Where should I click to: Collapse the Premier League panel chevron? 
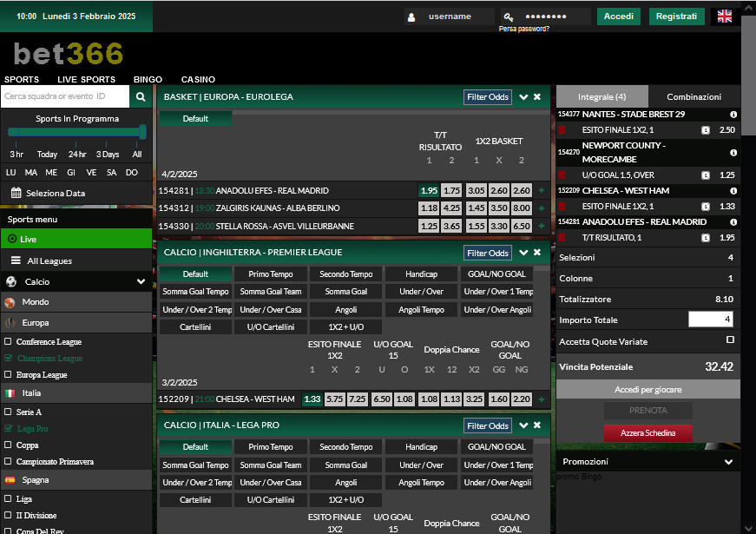[x=523, y=253]
